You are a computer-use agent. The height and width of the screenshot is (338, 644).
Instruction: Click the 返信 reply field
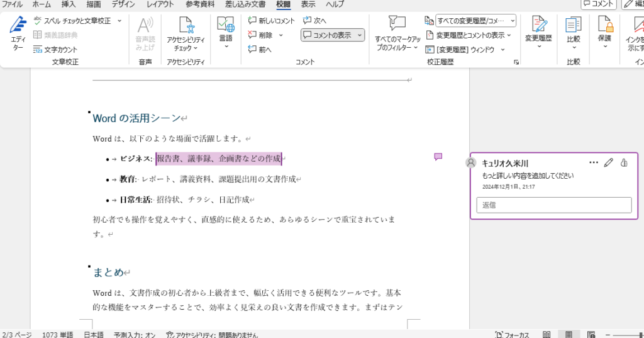coord(554,205)
